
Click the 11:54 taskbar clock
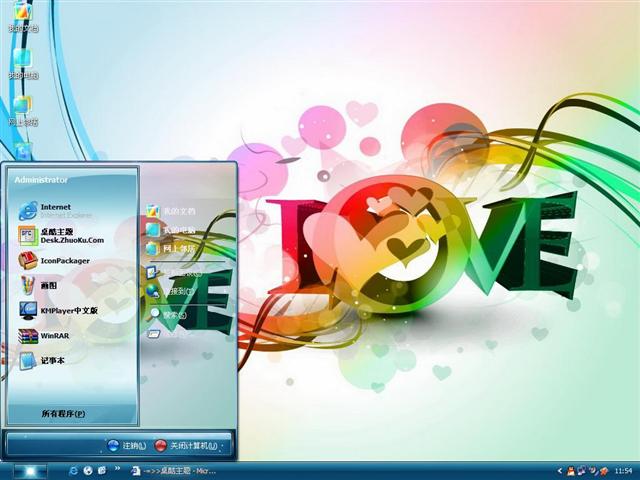click(x=623, y=471)
